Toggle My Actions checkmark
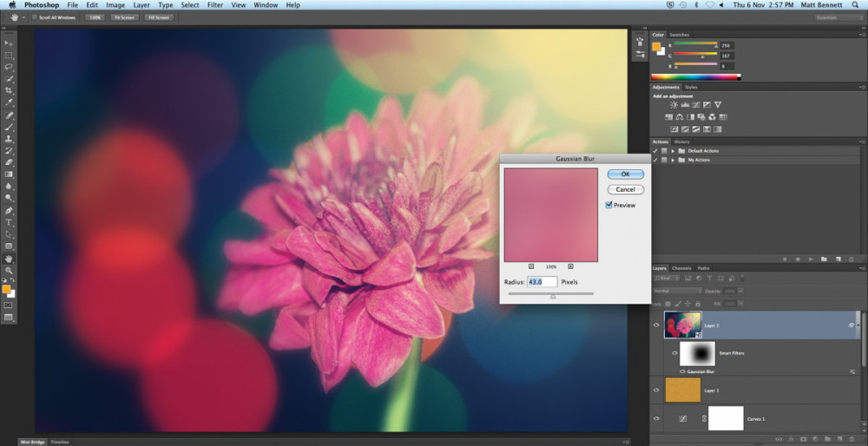The image size is (868, 446). pos(655,160)
